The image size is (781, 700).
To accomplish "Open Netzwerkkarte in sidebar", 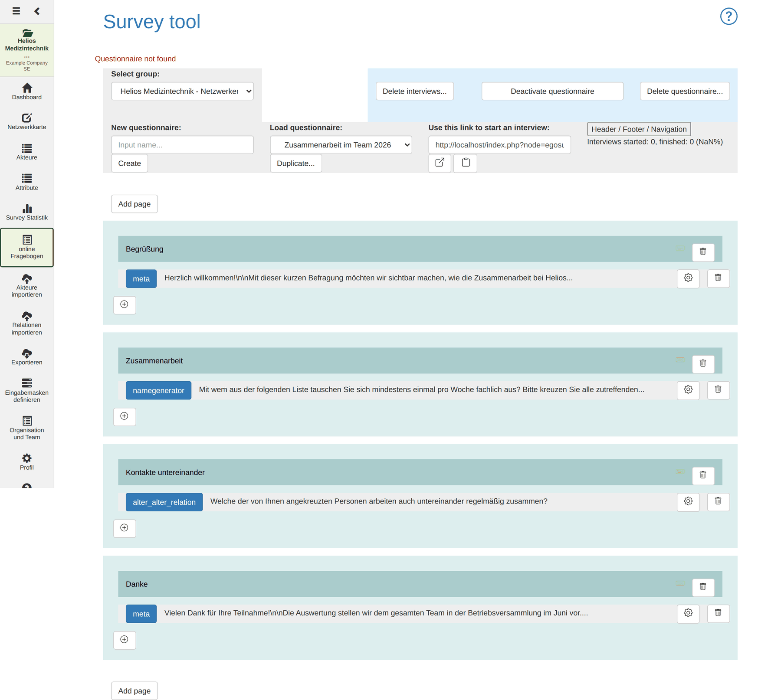I will 27,122.
